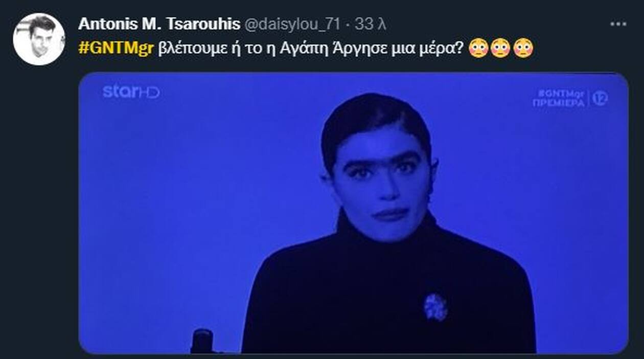Click the 12 age rating icon
Screen dimensions: 644x359
point(600,98)
